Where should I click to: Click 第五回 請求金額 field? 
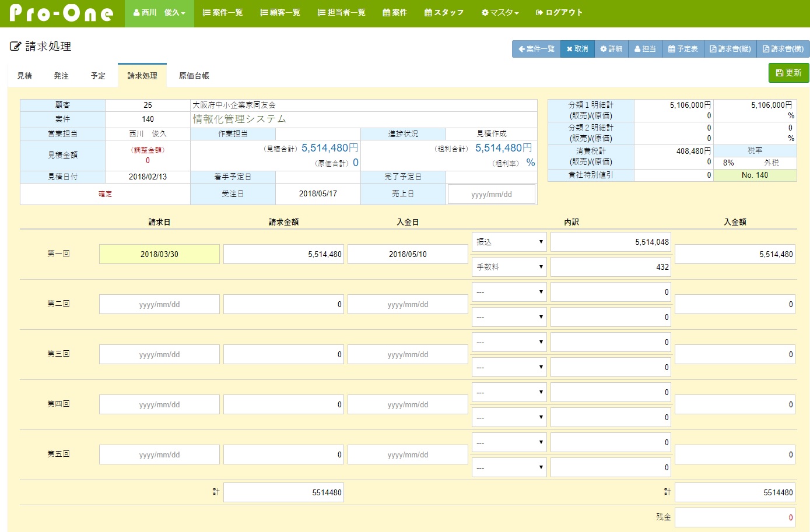(283, 455)
